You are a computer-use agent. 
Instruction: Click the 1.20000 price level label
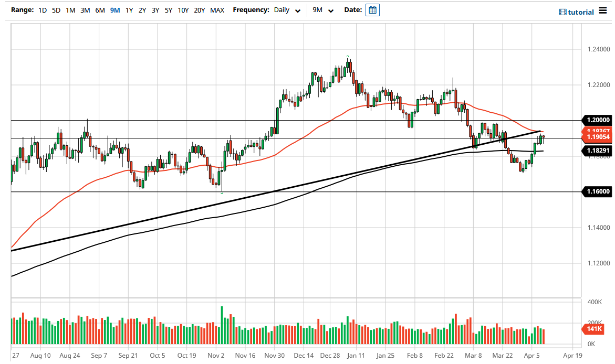coord(597,120)
